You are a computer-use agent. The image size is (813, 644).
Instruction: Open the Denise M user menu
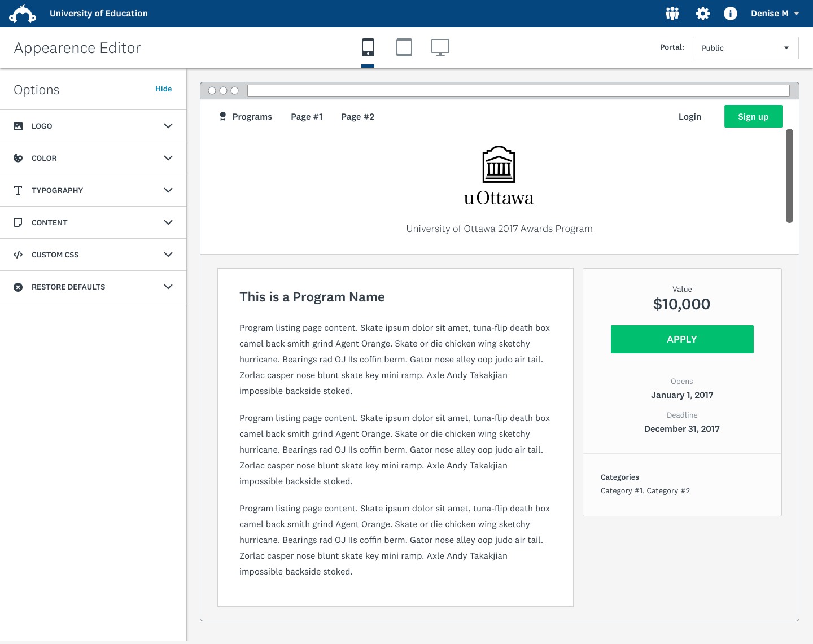pyautogui.click(x=775, y=14)
